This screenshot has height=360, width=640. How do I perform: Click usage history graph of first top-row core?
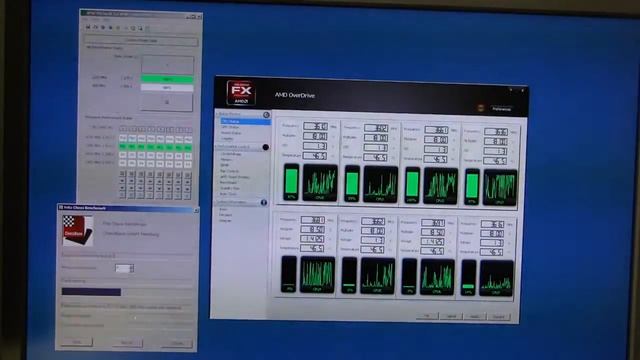click(320, 182)
